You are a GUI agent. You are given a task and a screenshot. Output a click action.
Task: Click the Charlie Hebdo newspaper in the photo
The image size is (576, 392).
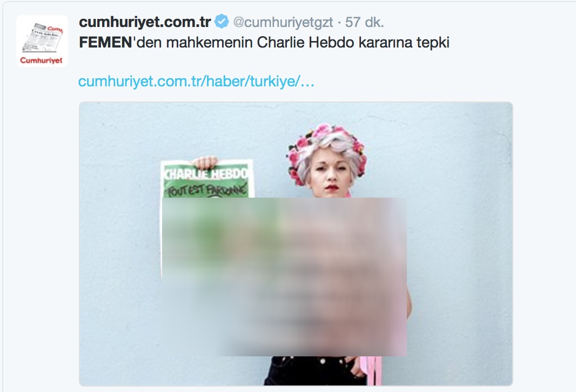click(207, 179)
